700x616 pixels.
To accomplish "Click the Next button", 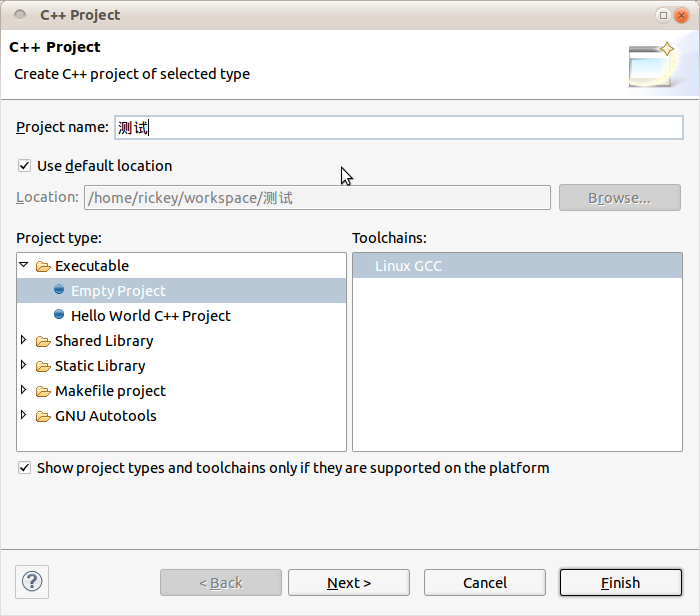I will coord(349,583).
